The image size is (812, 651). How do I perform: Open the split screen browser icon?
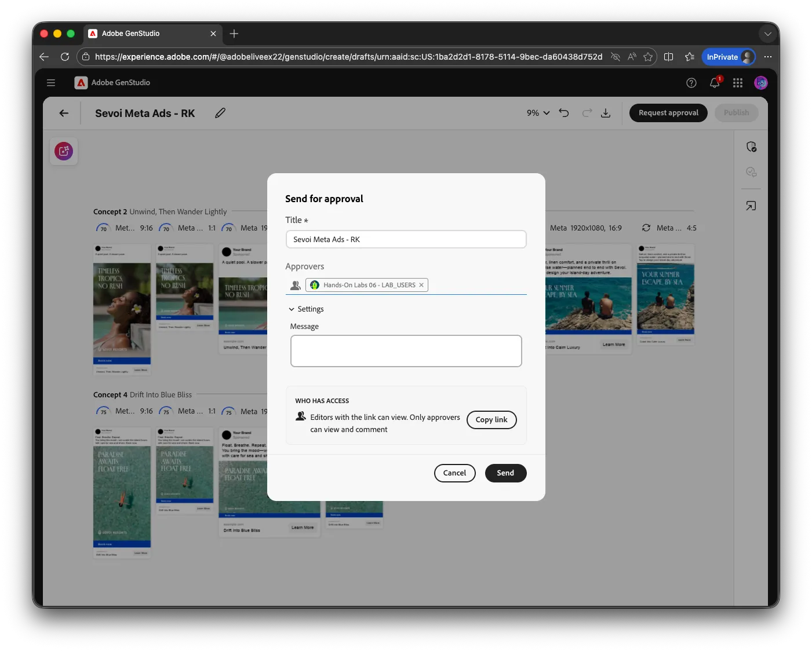[668, 57]
